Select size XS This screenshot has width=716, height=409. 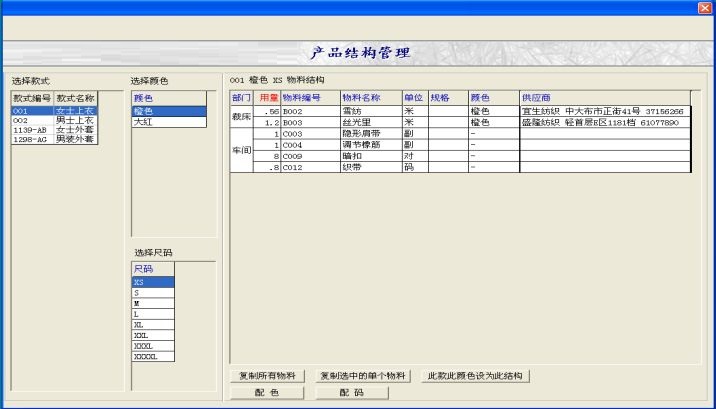point(153,282)
